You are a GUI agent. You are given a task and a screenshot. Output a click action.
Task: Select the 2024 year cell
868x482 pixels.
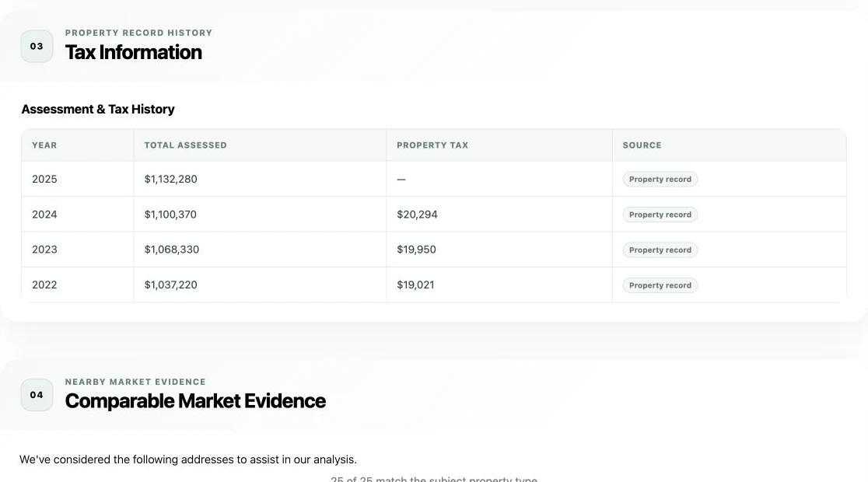tap(44, 215)
